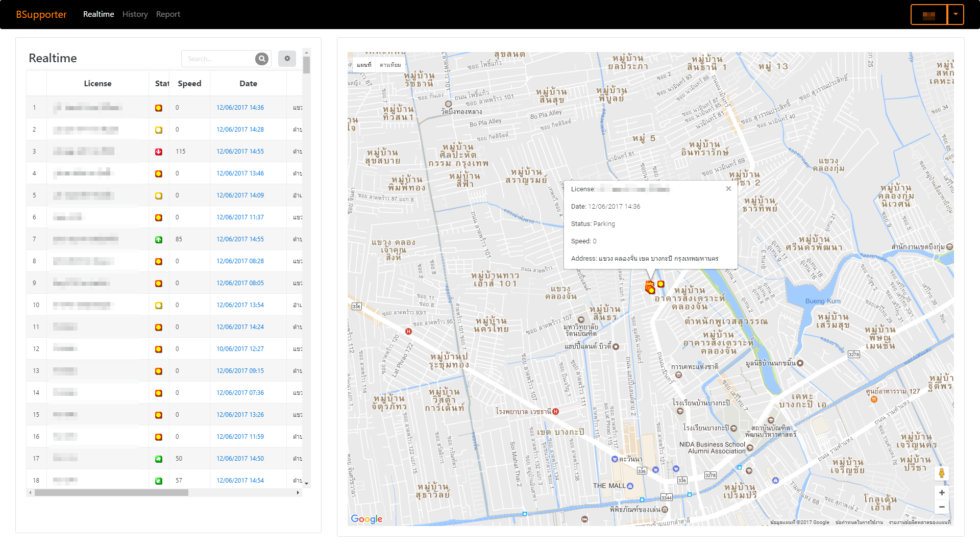Viewport: 980px width, 551px height.
Task: Click the green up-arrow status icon in row 7
Action: [159, 239]
